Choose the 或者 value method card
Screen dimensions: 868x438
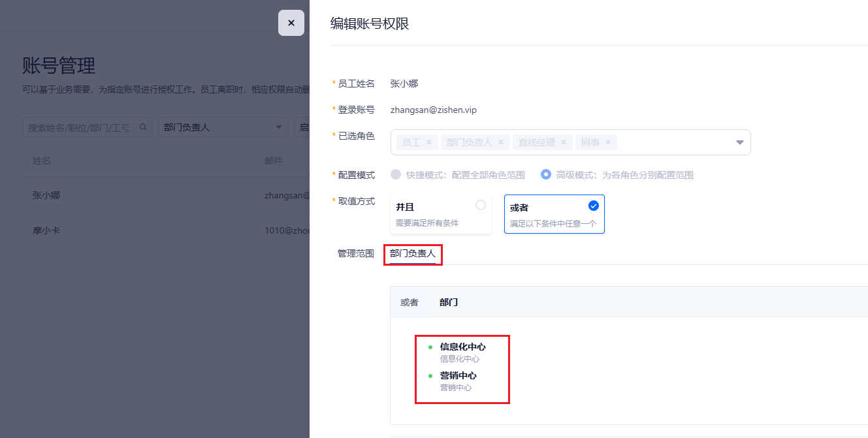(554, 213)
